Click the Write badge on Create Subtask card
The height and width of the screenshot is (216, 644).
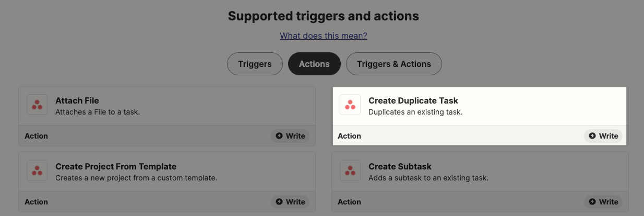click(603, 202)
